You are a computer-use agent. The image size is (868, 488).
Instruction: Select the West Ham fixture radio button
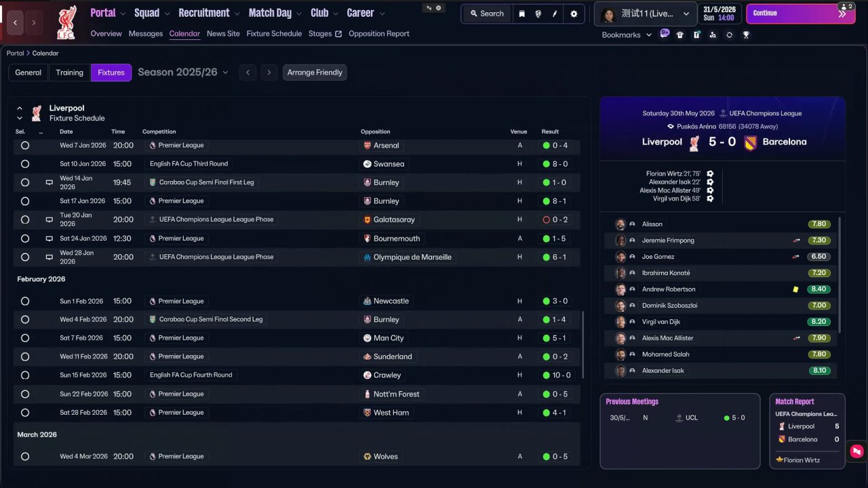(25, 413)
